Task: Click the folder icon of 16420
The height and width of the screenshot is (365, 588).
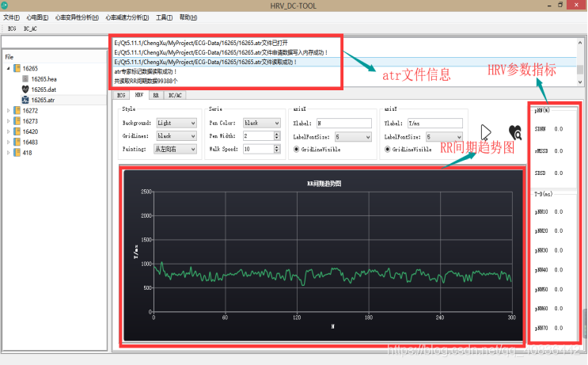Action: tap(17, 131)
